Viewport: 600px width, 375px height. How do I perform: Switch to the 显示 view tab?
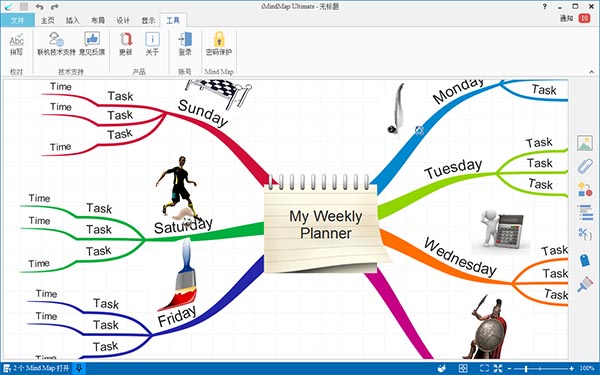148,20
